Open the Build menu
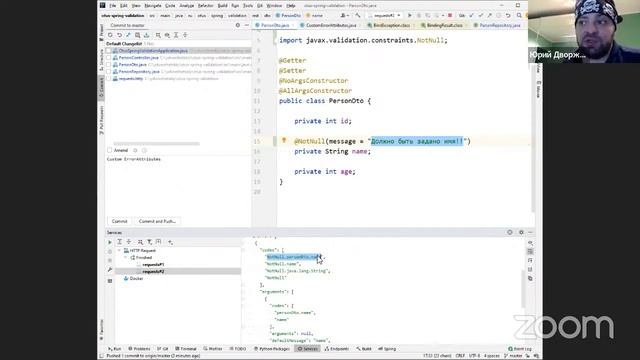The image size is (640, 360). [x=222, y=6]
